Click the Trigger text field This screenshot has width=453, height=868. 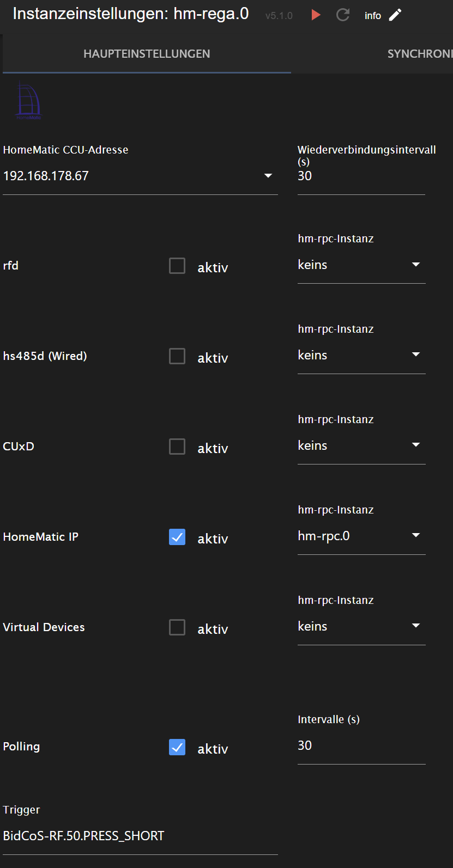pos(140,836)
